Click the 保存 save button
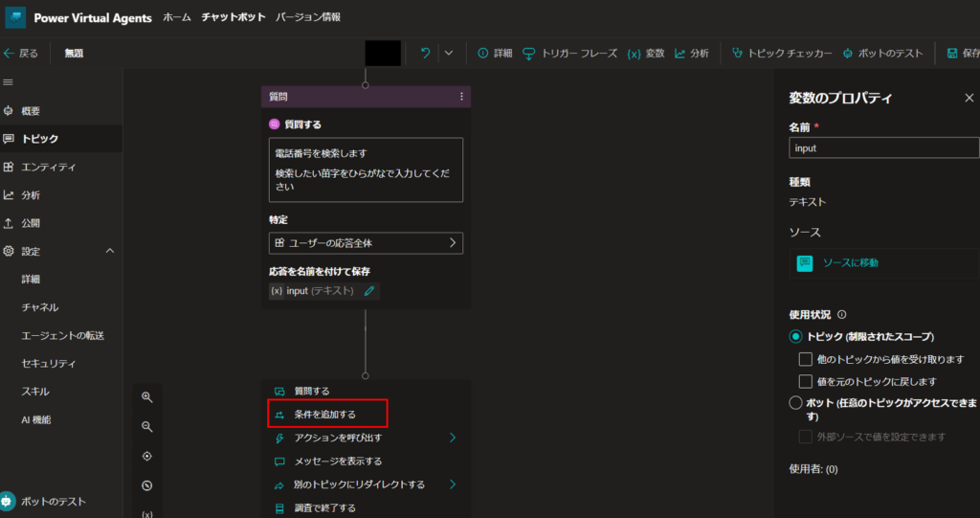 (963, 54)
